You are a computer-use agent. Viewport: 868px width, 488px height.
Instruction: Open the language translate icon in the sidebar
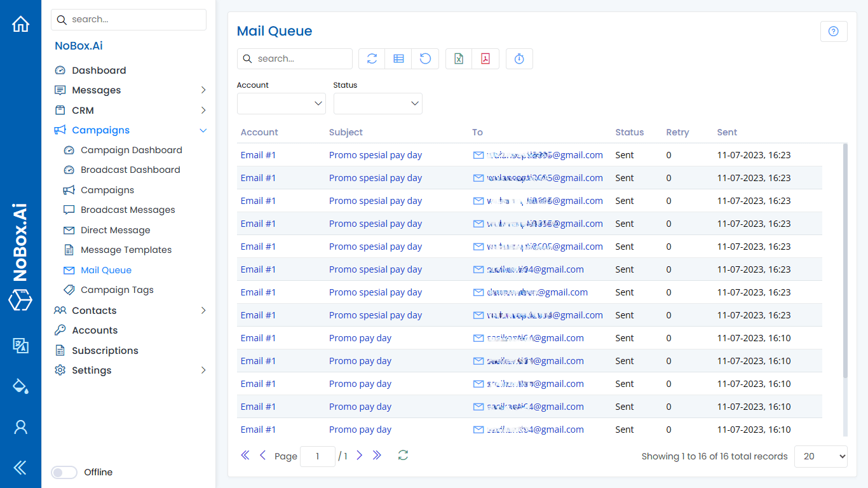(x=20, y=346)
